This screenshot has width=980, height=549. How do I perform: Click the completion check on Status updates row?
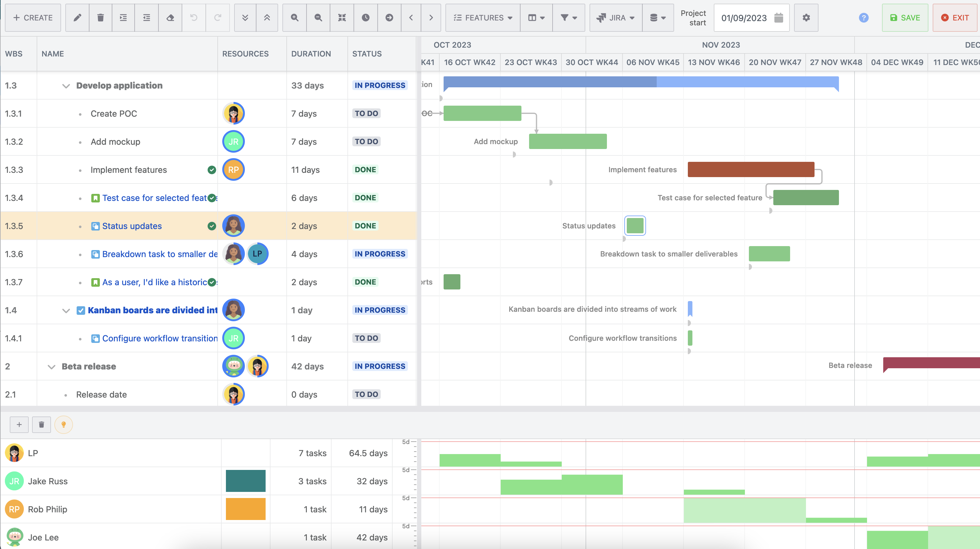point(212,226)
